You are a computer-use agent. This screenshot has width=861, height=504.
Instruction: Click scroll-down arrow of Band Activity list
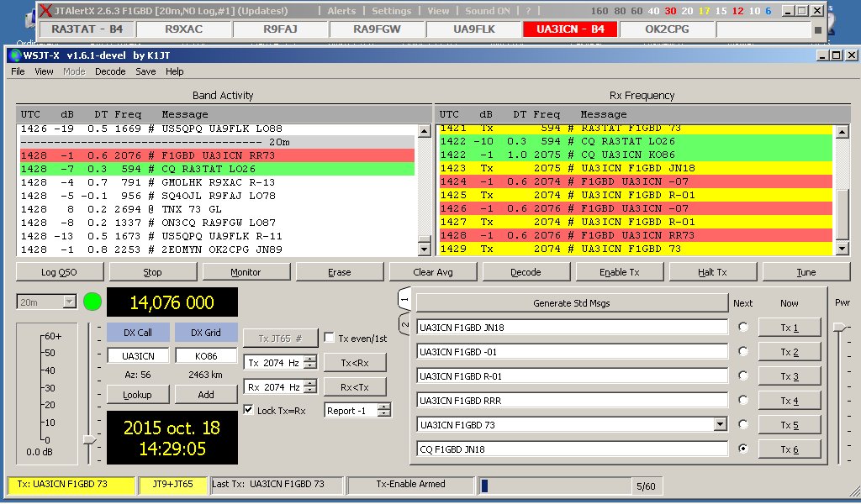(x=424, y=249)
